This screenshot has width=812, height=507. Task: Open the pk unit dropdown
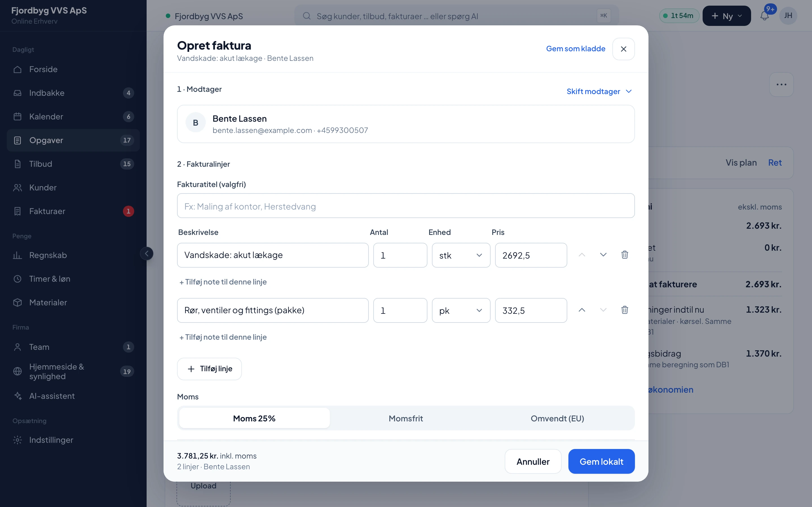point(461,310)
